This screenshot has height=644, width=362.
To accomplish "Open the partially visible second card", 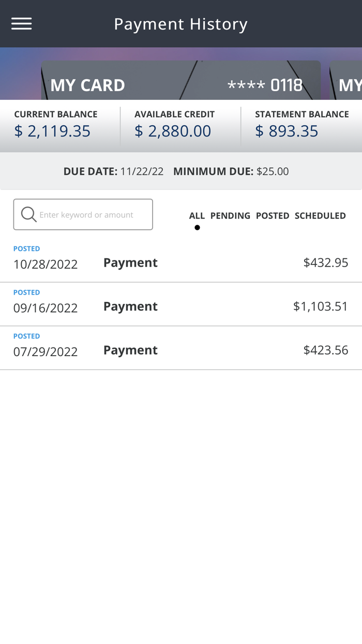I will (x=346, y=84).
